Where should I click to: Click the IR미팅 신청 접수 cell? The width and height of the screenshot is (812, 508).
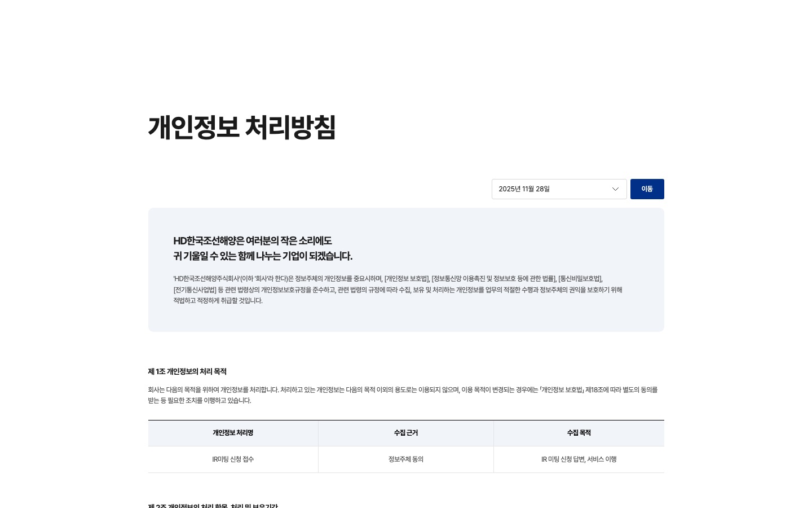click(x=233, y=459)
